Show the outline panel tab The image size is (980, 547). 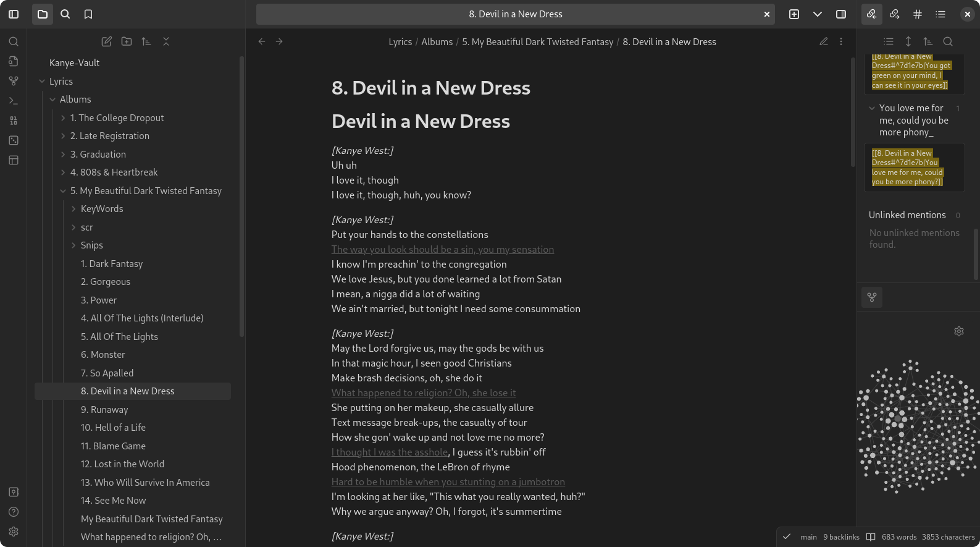click(940, 14)
